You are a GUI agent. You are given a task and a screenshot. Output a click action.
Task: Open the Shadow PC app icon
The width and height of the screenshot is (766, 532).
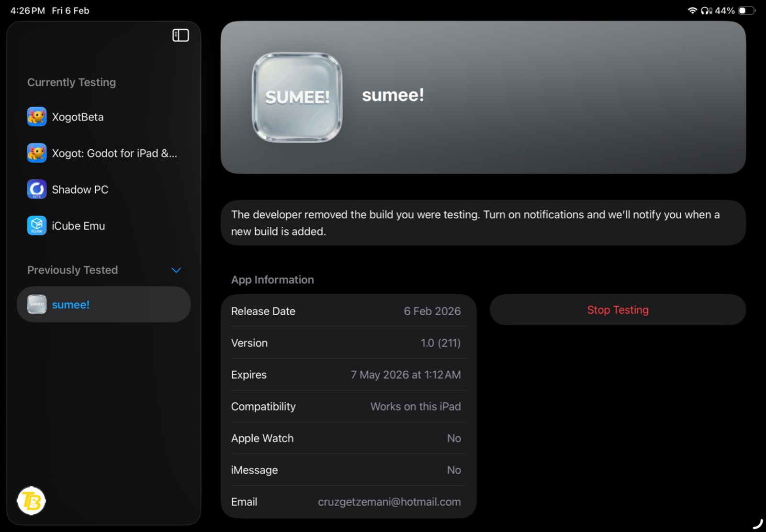click(37, 189)
